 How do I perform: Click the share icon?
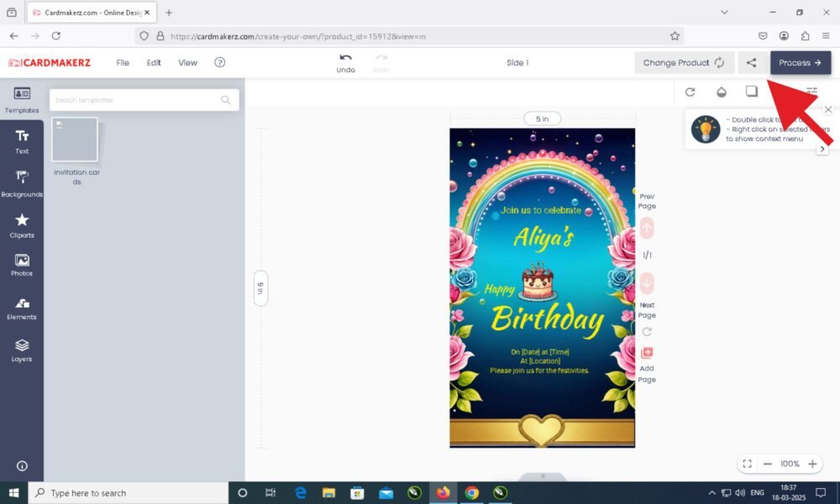point(752,63)
